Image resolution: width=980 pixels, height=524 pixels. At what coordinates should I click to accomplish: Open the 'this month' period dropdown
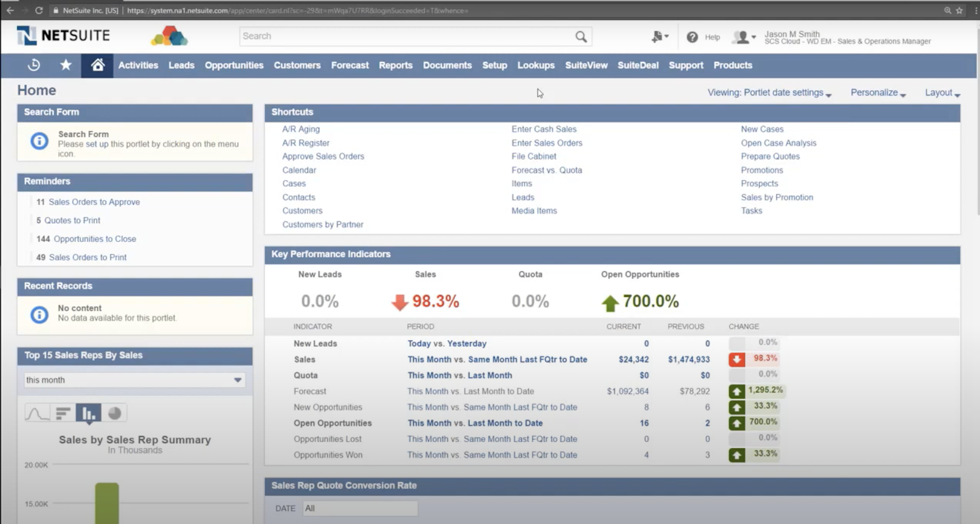tap(135, 380)
